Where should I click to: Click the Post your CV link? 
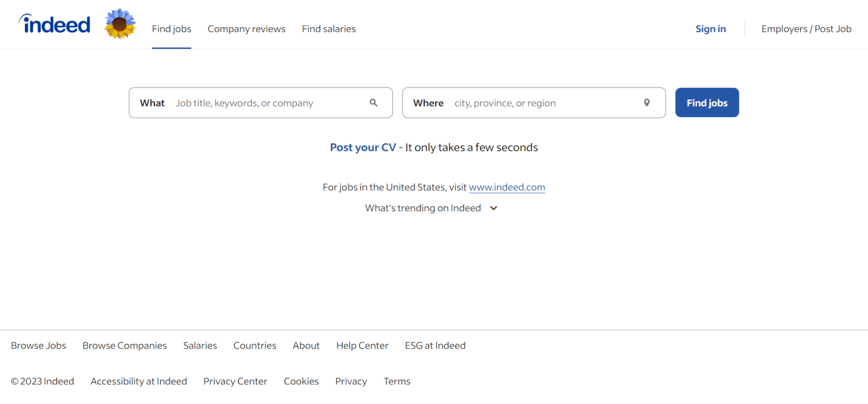363,148
